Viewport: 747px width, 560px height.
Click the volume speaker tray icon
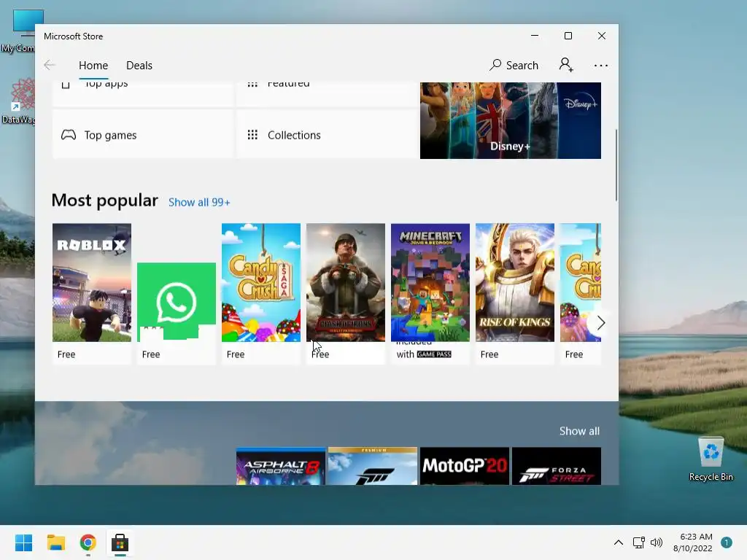657,542
